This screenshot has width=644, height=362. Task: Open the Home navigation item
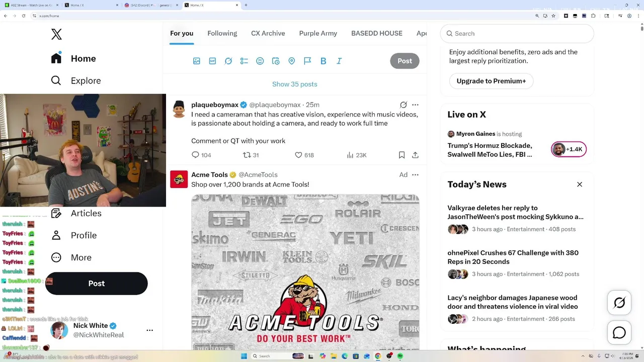coord(73,58)
